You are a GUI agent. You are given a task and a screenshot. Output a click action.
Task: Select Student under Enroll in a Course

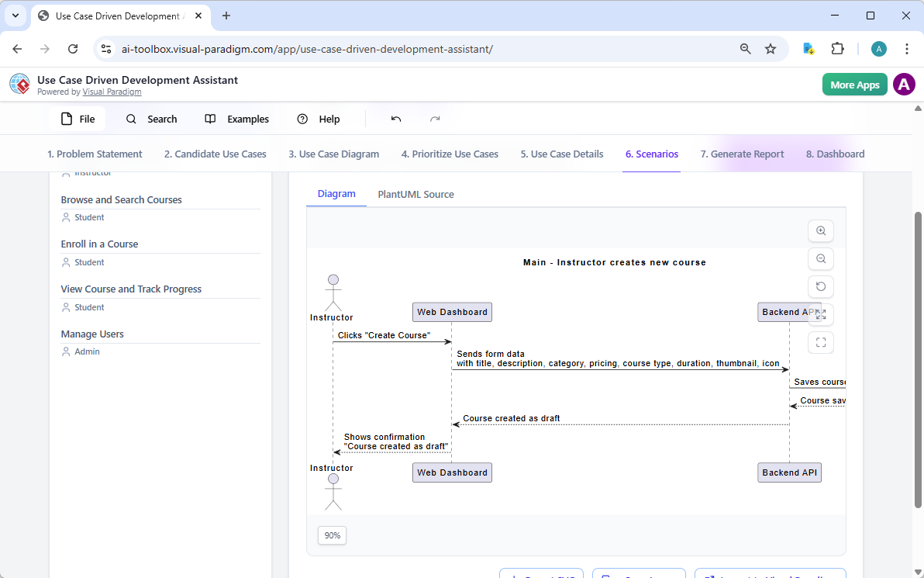pos(88,261)
